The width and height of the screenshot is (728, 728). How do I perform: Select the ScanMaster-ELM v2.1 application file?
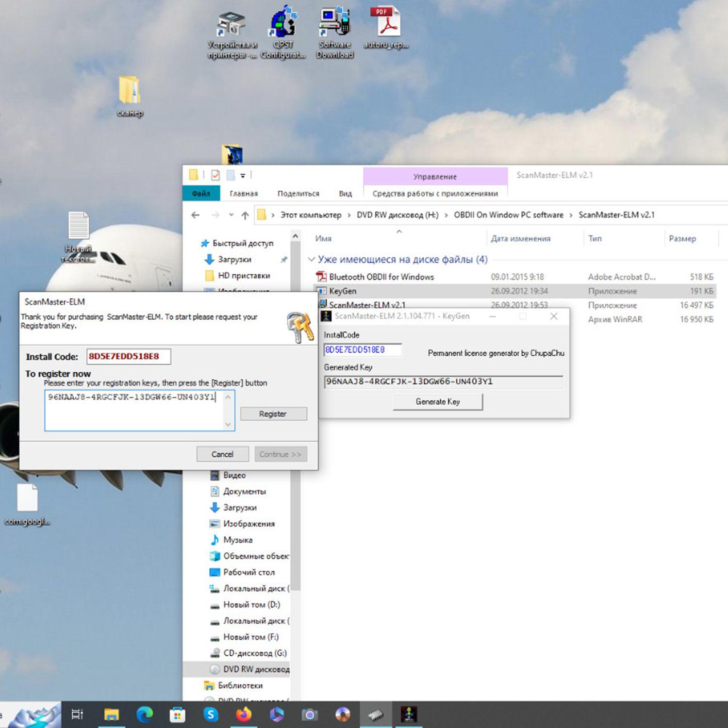367,305
